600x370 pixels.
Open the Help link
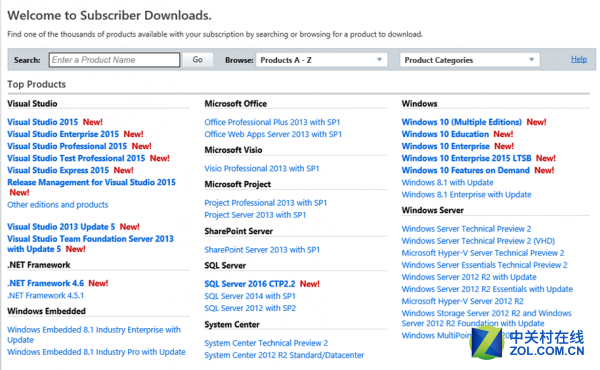[x=579, y=59]
